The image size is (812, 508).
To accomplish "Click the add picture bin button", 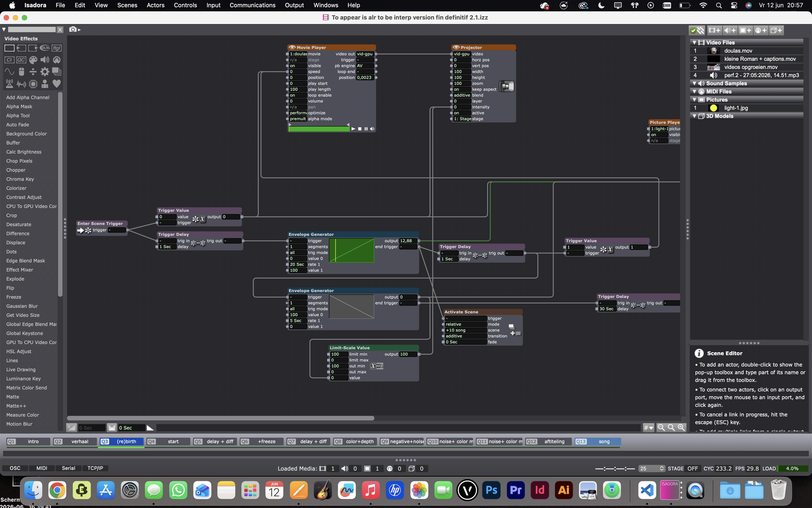I will tap(745, 30).
